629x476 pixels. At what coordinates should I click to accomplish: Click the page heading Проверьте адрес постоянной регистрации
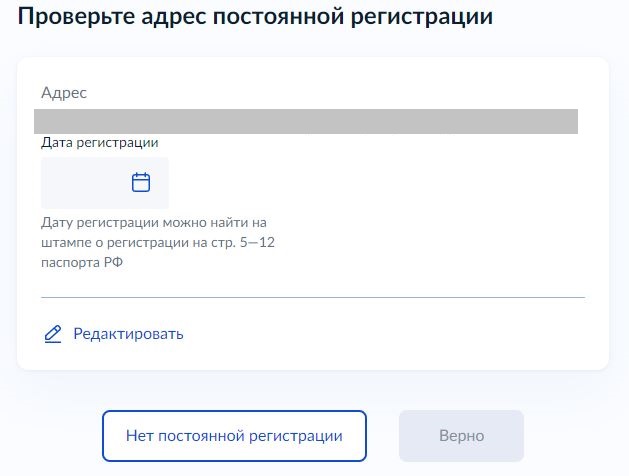pos(255,17)
